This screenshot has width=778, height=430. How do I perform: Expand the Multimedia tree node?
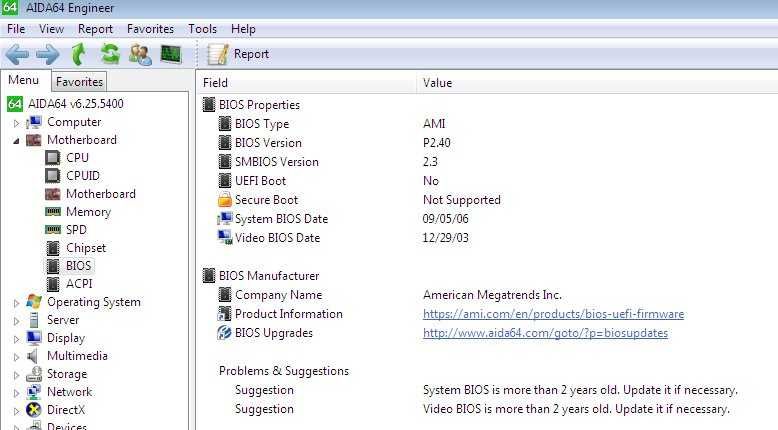click(16, 357)
